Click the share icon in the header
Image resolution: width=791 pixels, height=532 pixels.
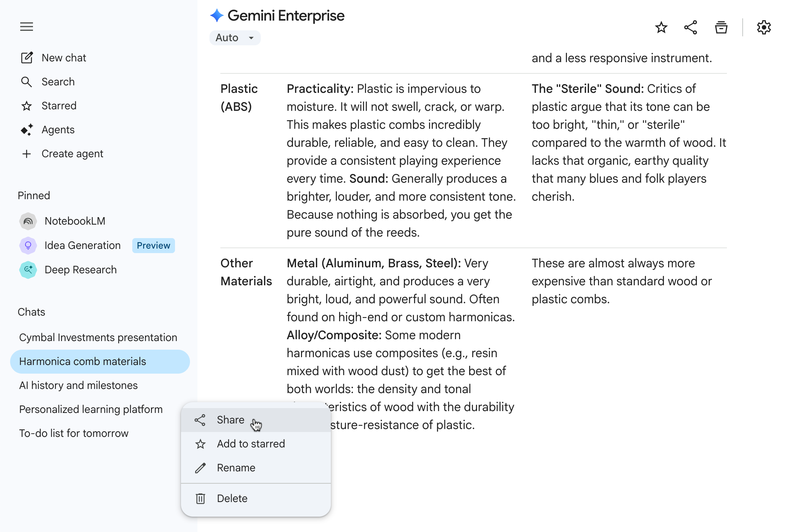[691, 27]
